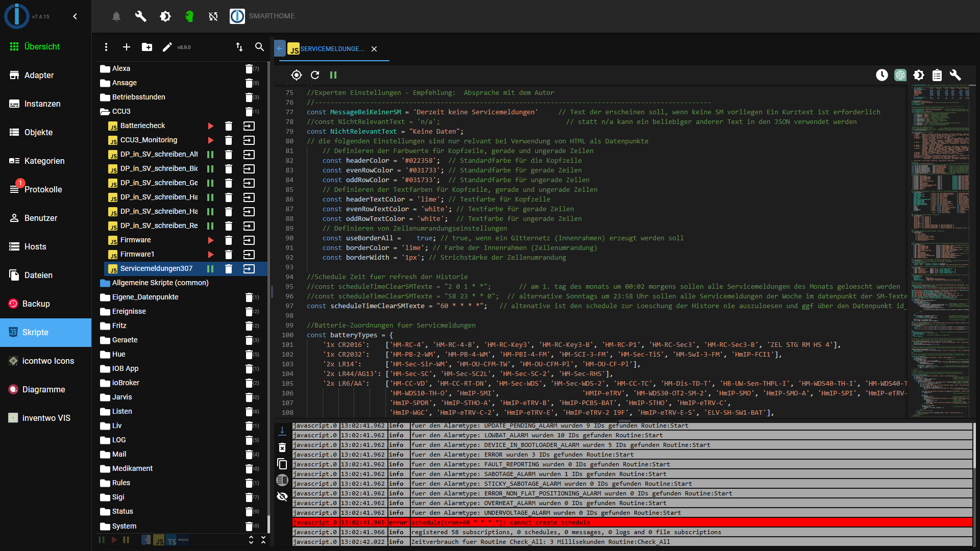Viewport: 980px width, 551px height.
Task: Start the Batteriecheck script
Action: click(x=210, y=126)
